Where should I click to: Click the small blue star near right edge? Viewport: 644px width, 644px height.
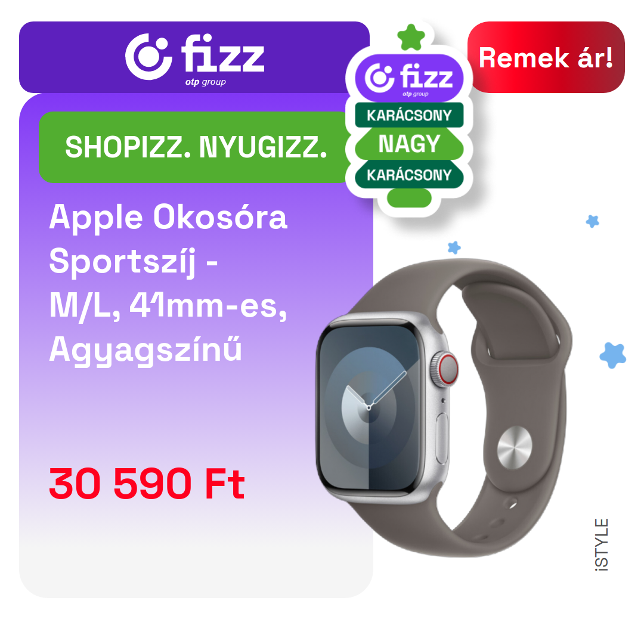(x=592, y=221)
